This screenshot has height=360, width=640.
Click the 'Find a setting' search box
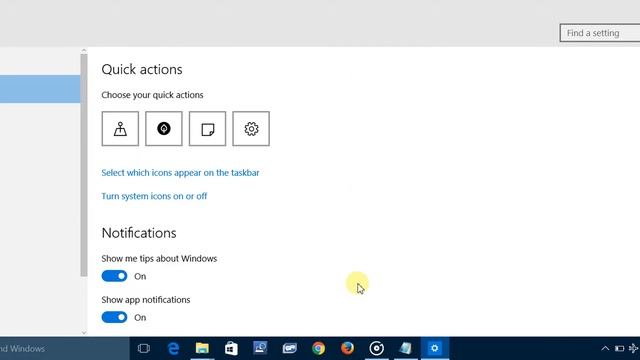click(x=600, y=33)
